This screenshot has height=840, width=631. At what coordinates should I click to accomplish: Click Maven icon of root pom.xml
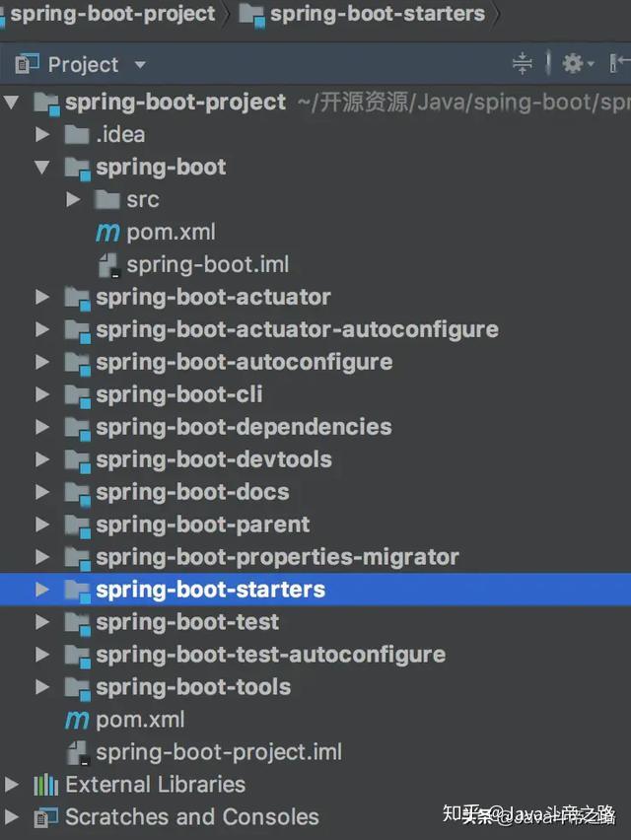pyautogui.click(x=77, y=720)
